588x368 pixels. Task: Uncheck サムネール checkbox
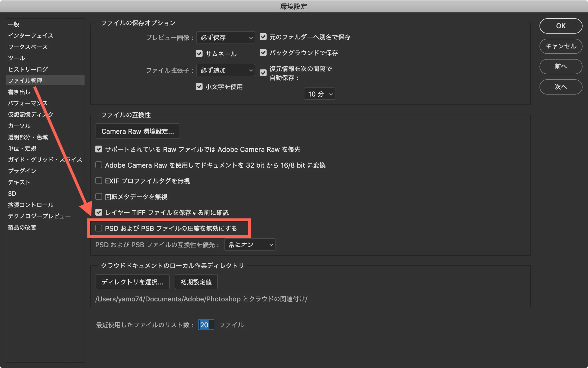(x=199, y=54)
